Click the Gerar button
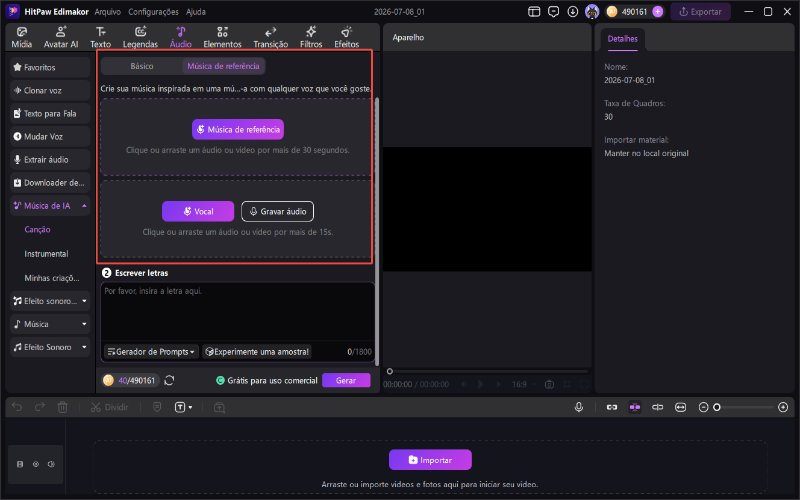The image size is (800, 500). 346,381
